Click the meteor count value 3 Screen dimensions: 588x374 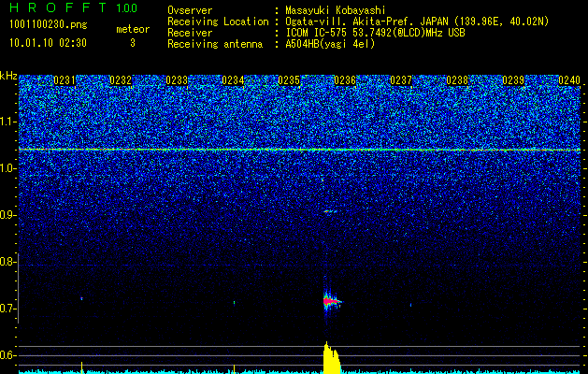[x=133, y=43]
